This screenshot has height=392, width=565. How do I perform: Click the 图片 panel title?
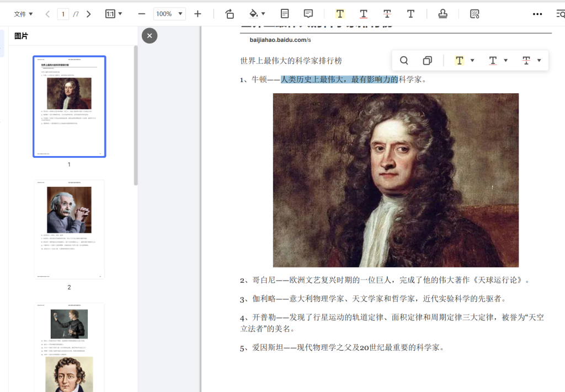22,36
